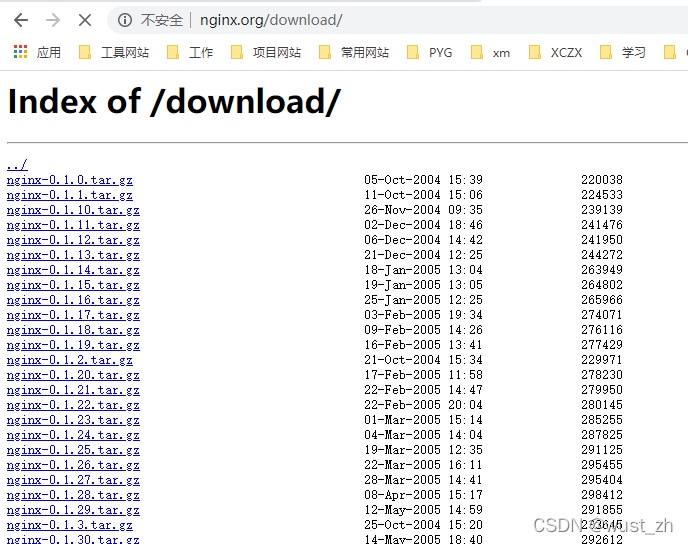The height and width of the screenshot is (544, 688).
Task: Download nginx-0.1.22.tar.gz
Action: [73, 405]
